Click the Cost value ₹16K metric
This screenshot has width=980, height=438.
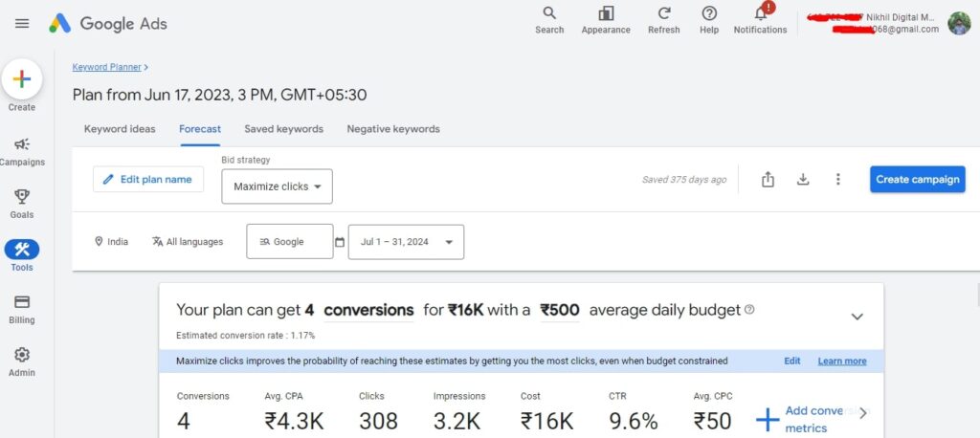(546, 421)
